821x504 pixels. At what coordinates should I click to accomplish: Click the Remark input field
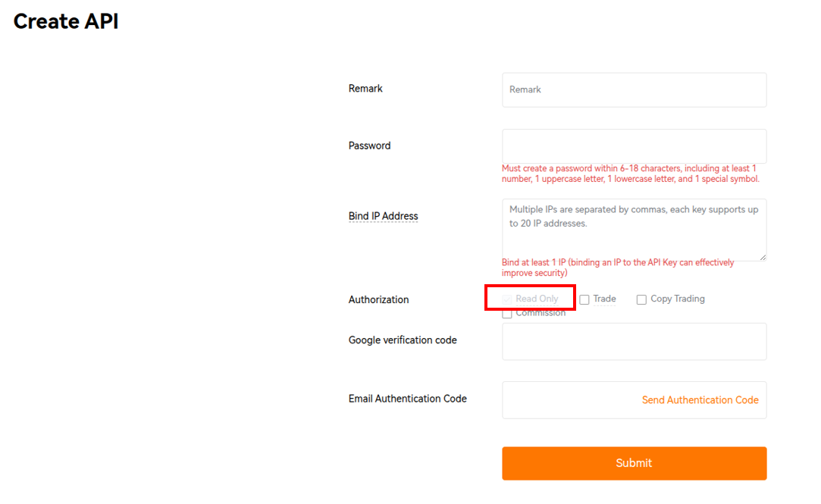(634, 90)
